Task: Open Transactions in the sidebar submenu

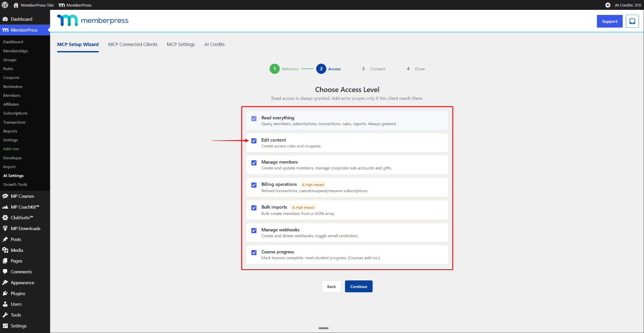Action: (x=14, y=122)
